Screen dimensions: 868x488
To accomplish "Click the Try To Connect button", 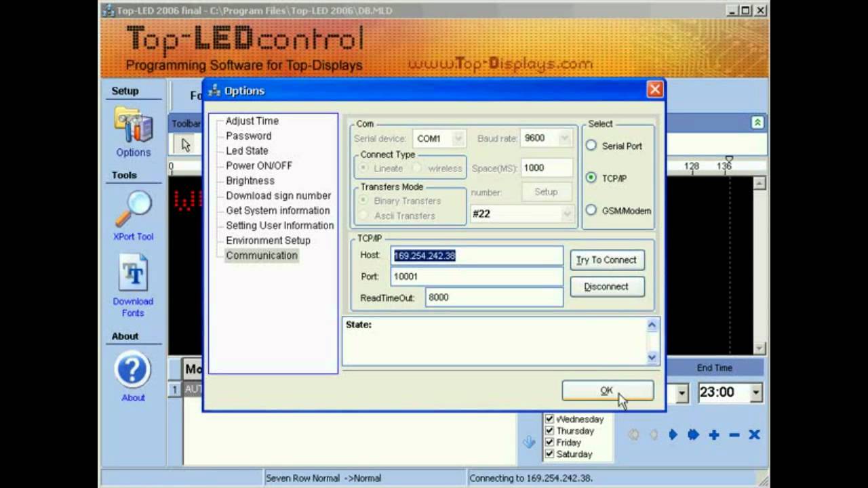I will click(607, 260).
